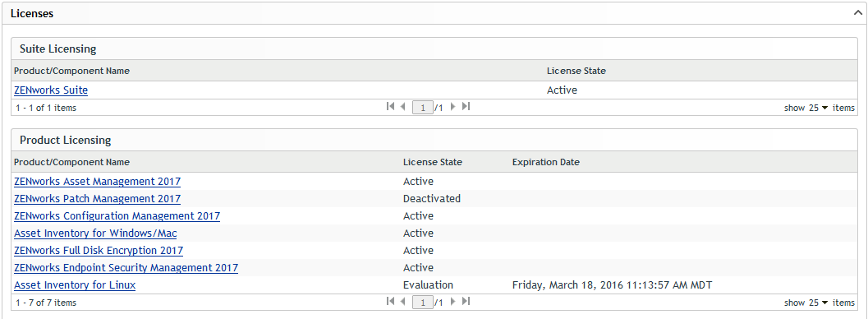
Task: Click License State header in Suite Licensing
Action: 576,71
